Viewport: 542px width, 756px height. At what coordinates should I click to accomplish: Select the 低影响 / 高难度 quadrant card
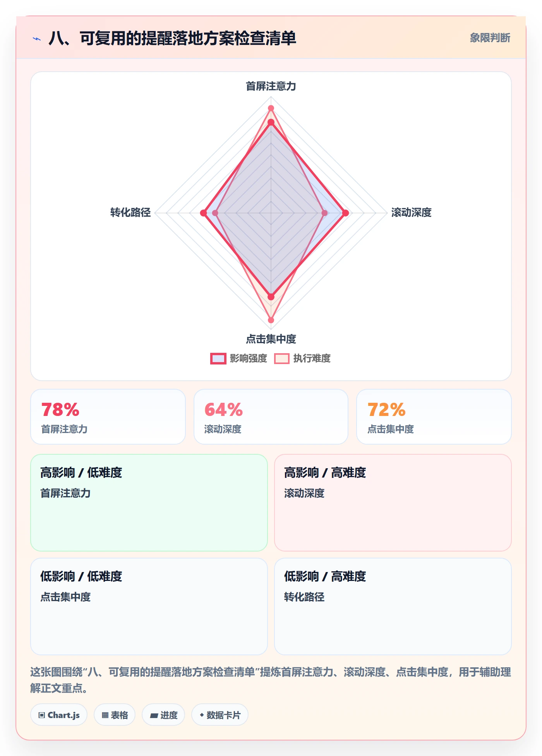point(393,607)
